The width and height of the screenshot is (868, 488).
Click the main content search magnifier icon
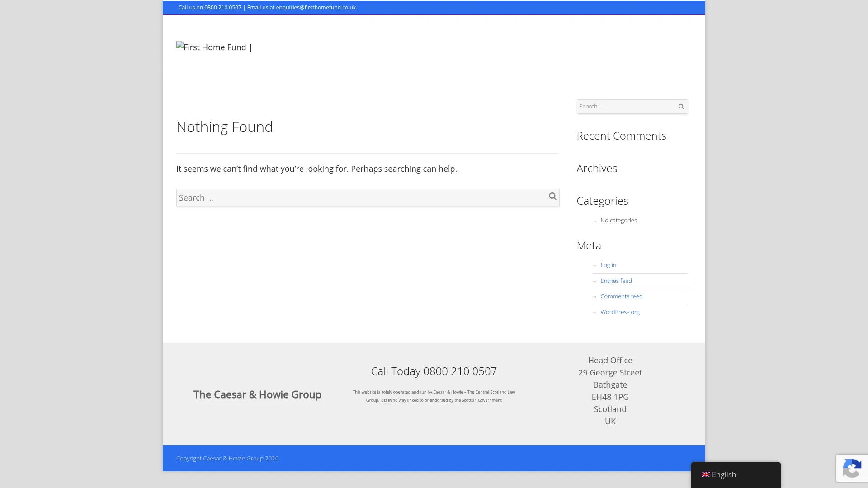pos(552,196)
